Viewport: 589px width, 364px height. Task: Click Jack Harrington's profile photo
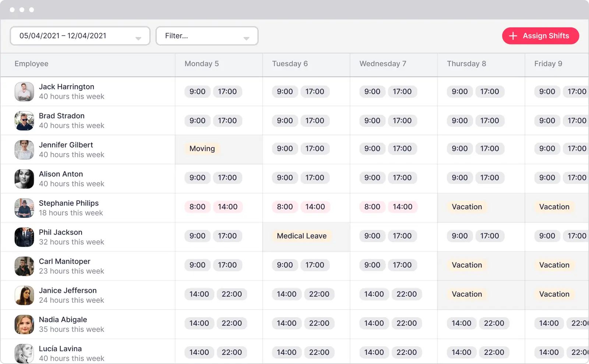point(24,92)
